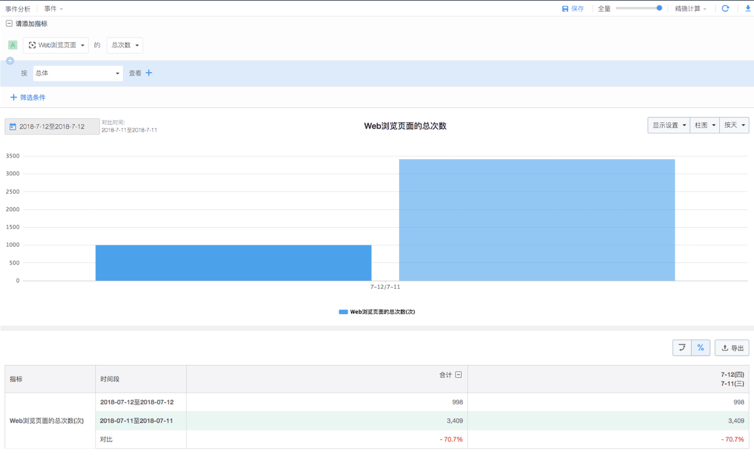Image resolution: width=754 pixels, height=456 pixels.
Task: Open the 柱图 chart type dropdown
Action: (x=705, y=125)
